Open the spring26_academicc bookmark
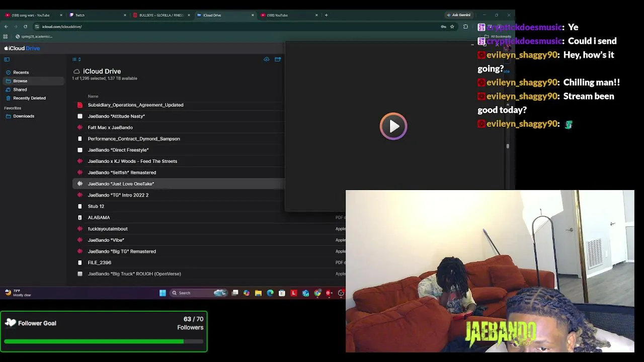 (x=34, y=37)
